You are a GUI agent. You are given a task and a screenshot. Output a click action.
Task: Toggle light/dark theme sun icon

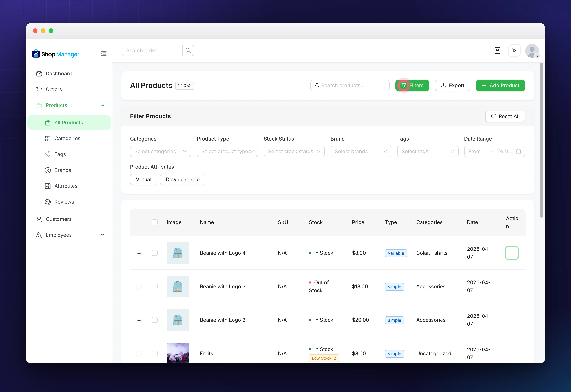[x=514, y=50]
